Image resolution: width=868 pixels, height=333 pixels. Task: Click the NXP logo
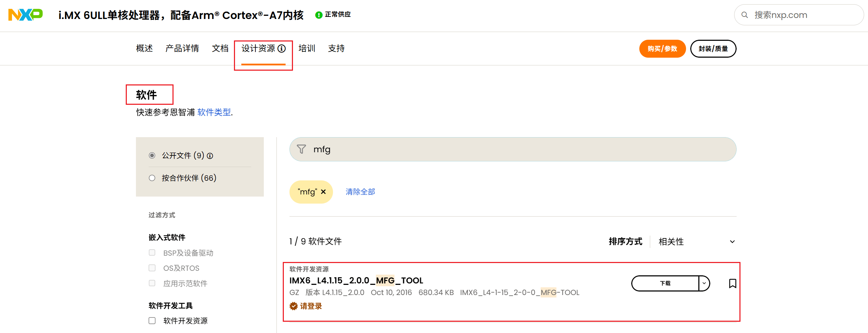25,15
